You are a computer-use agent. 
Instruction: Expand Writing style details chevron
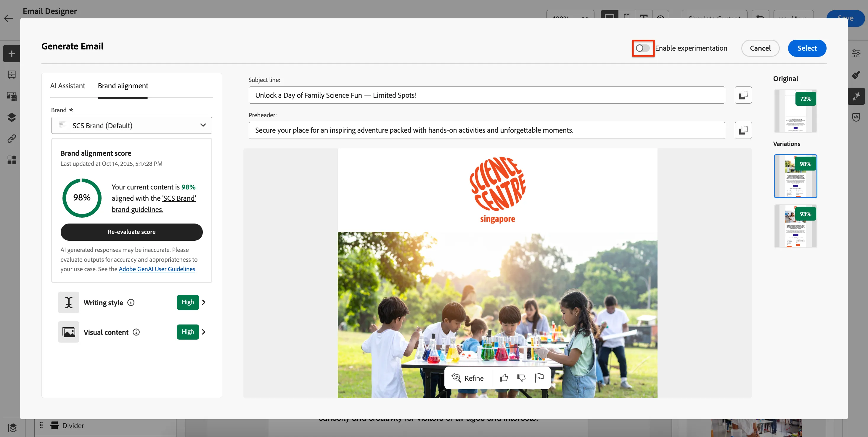pos(203,302)
